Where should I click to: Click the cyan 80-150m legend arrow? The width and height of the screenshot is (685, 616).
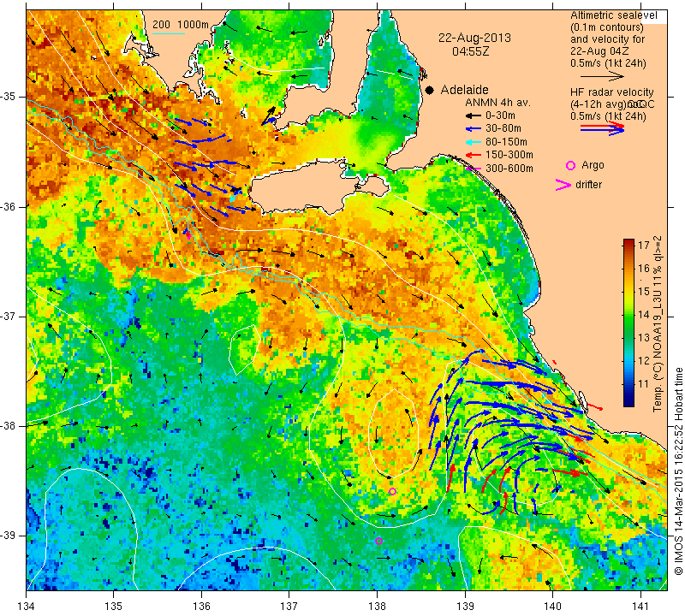pyautogui.click(x=474, y=142)
